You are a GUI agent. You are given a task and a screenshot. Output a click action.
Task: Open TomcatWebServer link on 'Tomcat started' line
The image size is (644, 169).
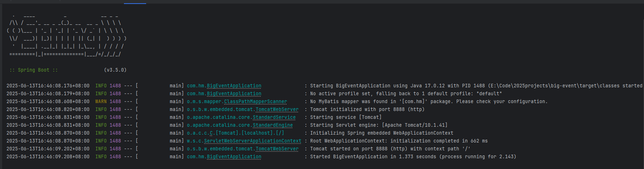click(277, 149)
